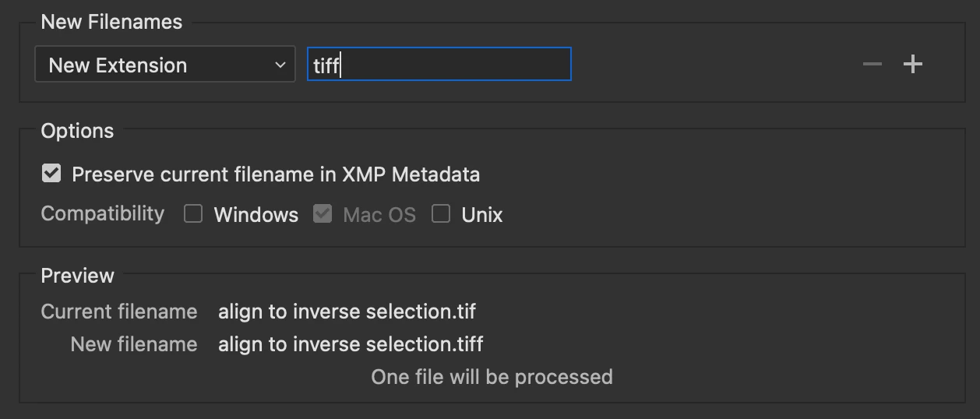
Task: Untick the Preserve current filename checkbox box
Action: (x=51, y=173)
